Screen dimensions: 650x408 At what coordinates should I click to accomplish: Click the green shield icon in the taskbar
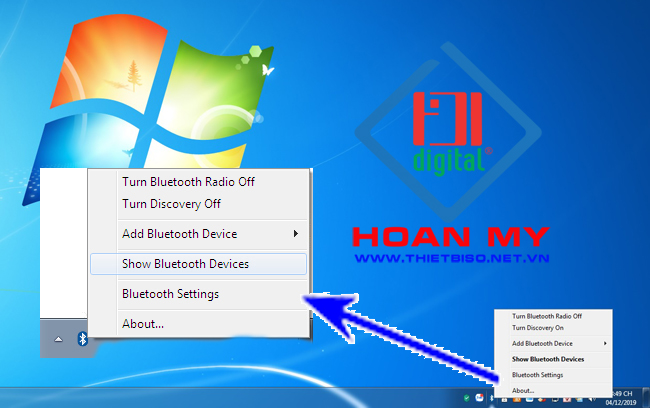468,398
